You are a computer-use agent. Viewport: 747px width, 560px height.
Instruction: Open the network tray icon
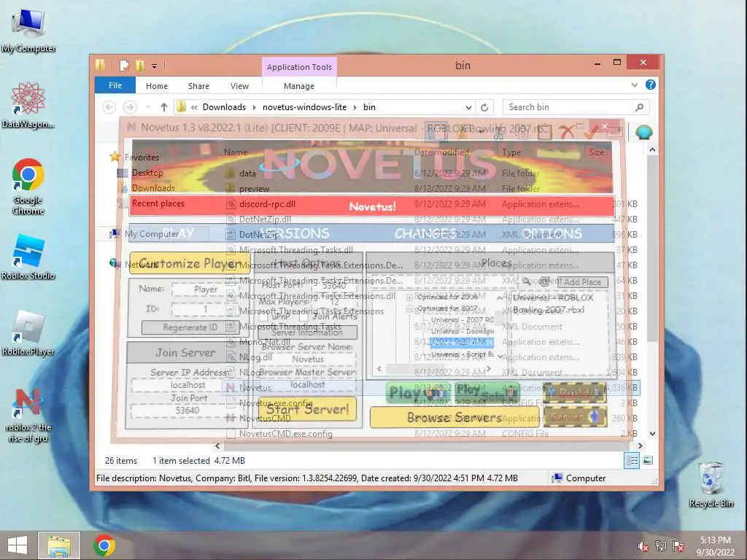[661, 546]
